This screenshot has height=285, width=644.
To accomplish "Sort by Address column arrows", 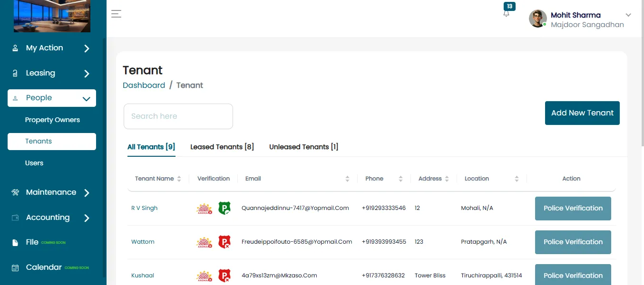I will pos(447,179).
